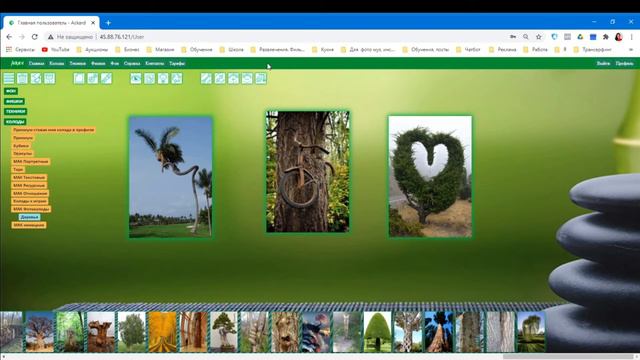
Task: Open the Chrome three-dot menu
Action: click(x=631, y=37)
